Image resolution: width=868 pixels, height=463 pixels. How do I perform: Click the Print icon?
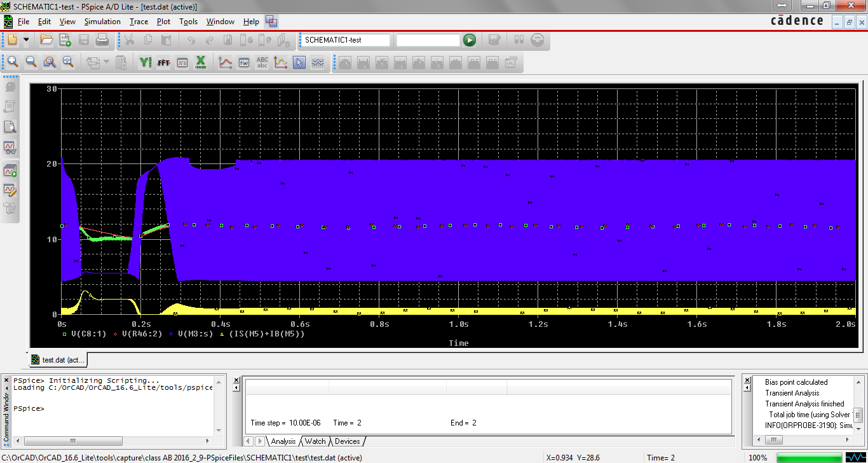tap(102, 40)
